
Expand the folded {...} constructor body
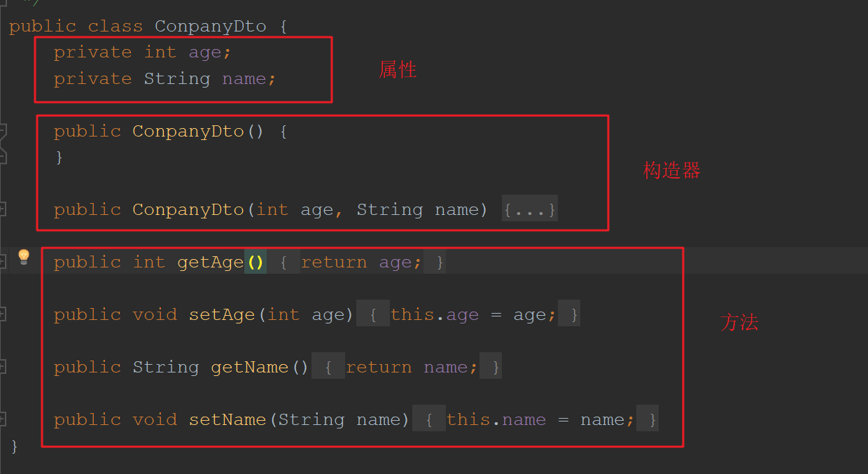[x=530, y=209]
